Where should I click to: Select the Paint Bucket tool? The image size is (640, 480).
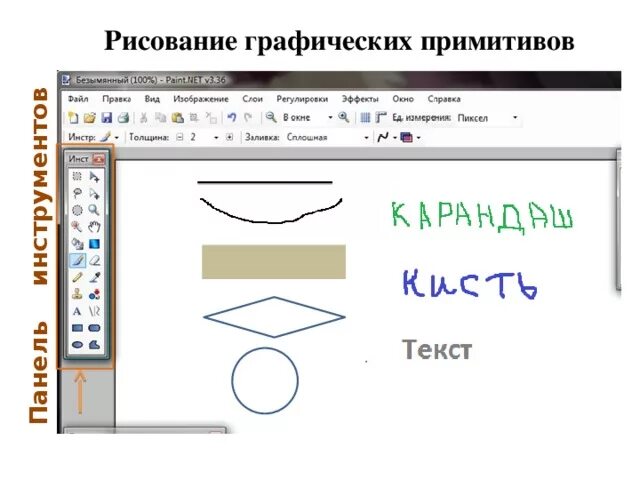pos(77,244)
